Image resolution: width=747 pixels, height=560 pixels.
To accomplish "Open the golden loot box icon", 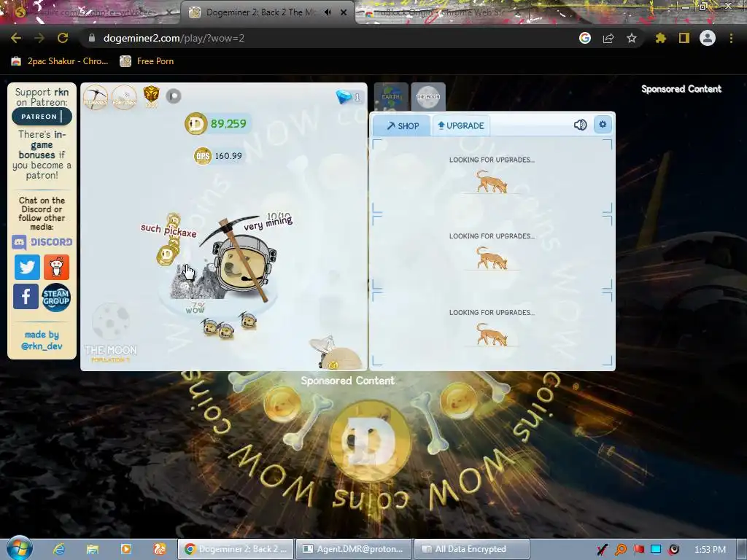I will click(x=151, y=96).
